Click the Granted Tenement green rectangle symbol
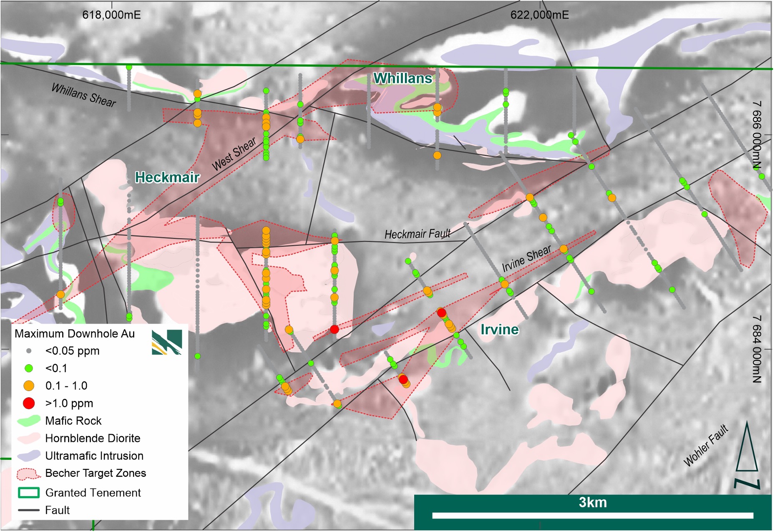The width and height of the screenshot is (775, 532). (x=29, y=493)
